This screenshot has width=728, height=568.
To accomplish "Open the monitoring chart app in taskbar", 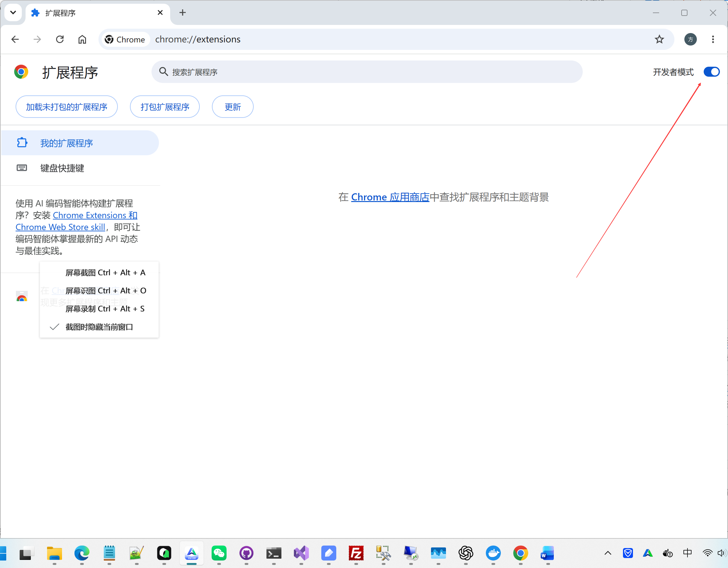I will (x=438, y=554).
